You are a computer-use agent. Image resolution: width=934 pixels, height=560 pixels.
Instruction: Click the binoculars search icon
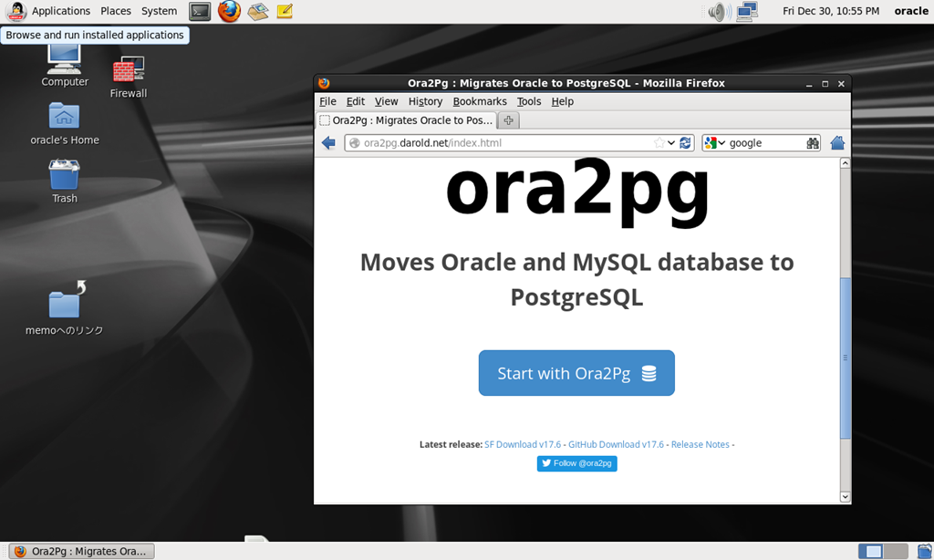tap(813, 143)
